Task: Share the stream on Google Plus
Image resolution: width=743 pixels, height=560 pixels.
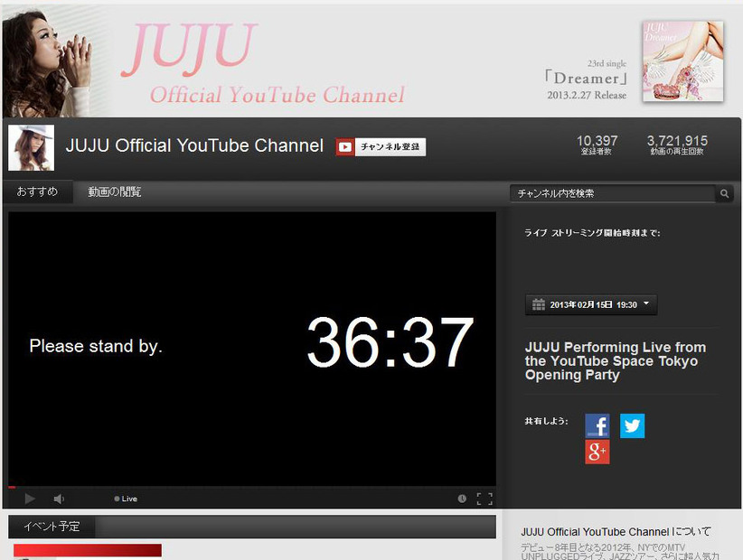Action: (x=597, y=453)
